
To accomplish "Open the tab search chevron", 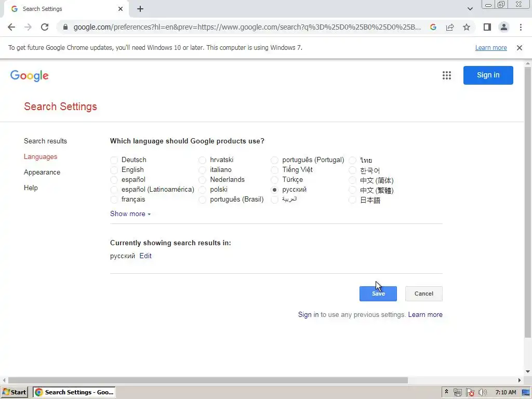I will [470, 9].
